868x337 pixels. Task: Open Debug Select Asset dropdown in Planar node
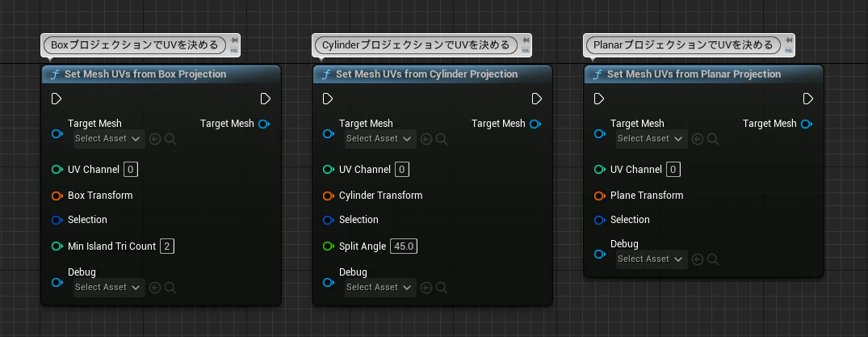tap(652, 259)
